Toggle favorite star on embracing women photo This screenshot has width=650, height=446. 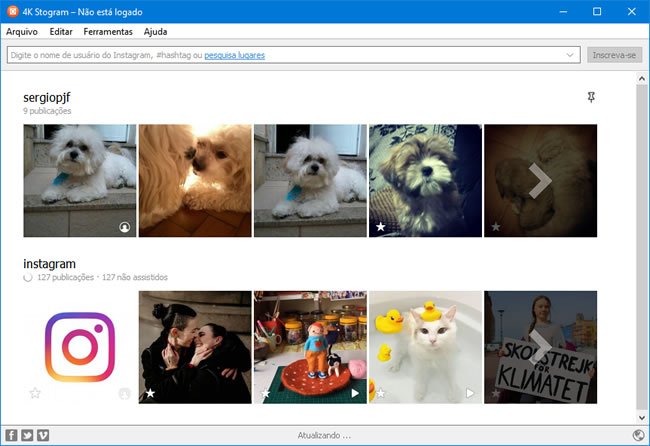[x=150, y=393]
